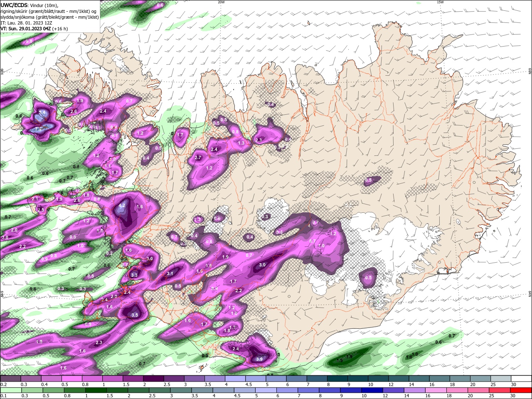
Task: Select the darkest green swatch between 1 and 1.5
Action: point(95,390)
